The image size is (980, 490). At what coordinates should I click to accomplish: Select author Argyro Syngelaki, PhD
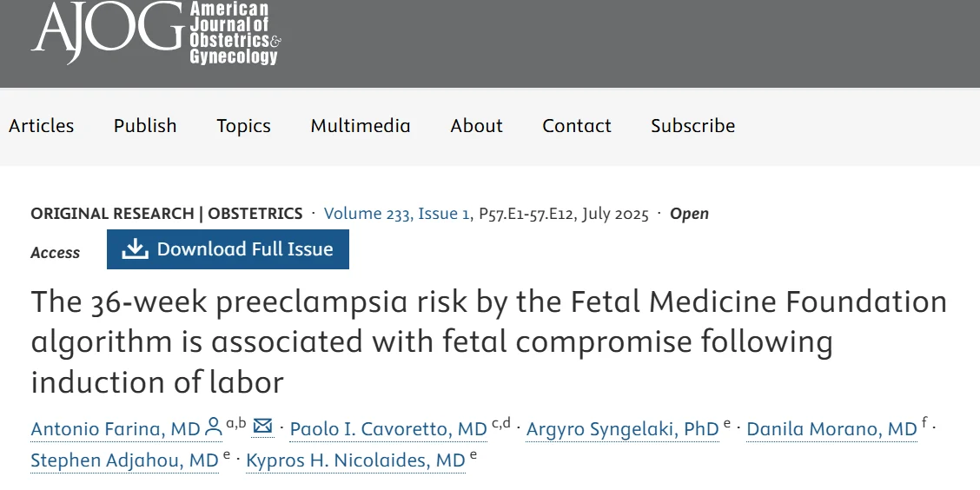click(x=623, y=429)
